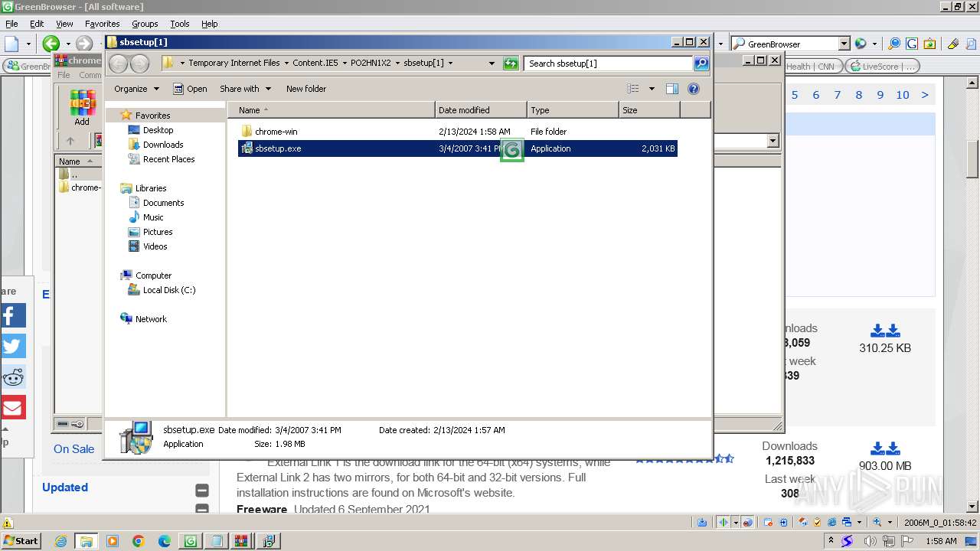Go to page 10 in the pagination
Screen dimensions: 980x551
(x=903, y=95)
